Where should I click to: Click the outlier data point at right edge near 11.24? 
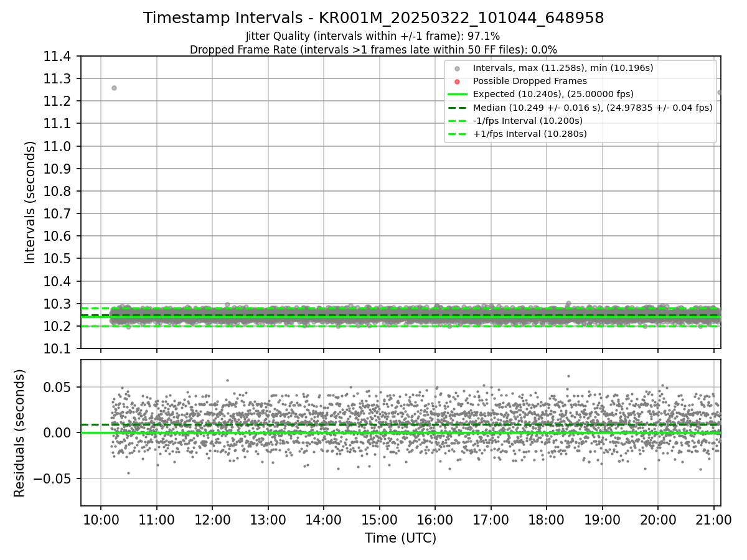tap(719, 92)
